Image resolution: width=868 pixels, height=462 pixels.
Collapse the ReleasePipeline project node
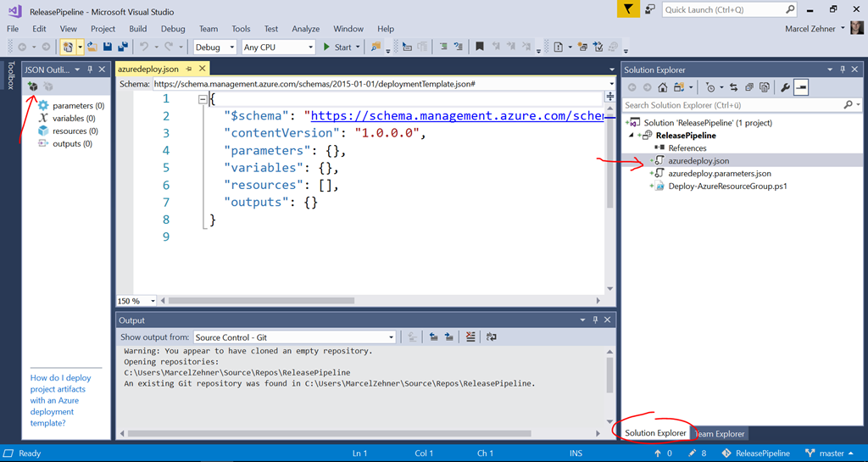tap(632, 136)
